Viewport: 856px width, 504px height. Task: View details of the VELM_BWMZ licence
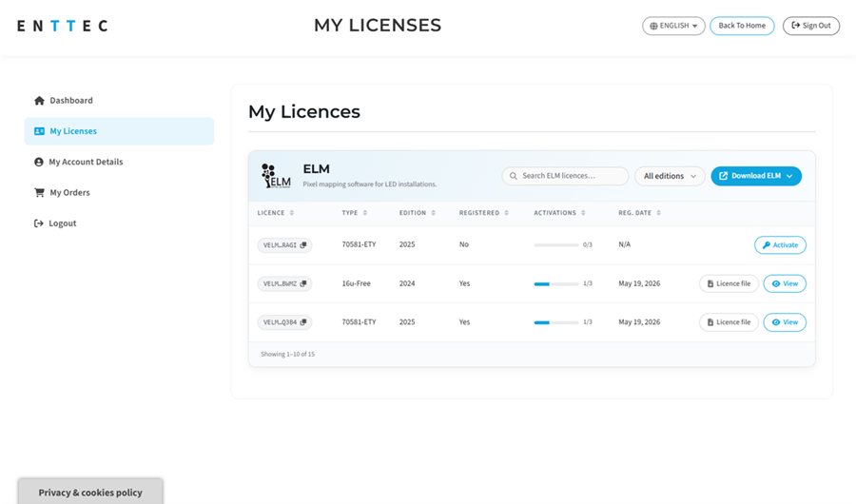785,284
